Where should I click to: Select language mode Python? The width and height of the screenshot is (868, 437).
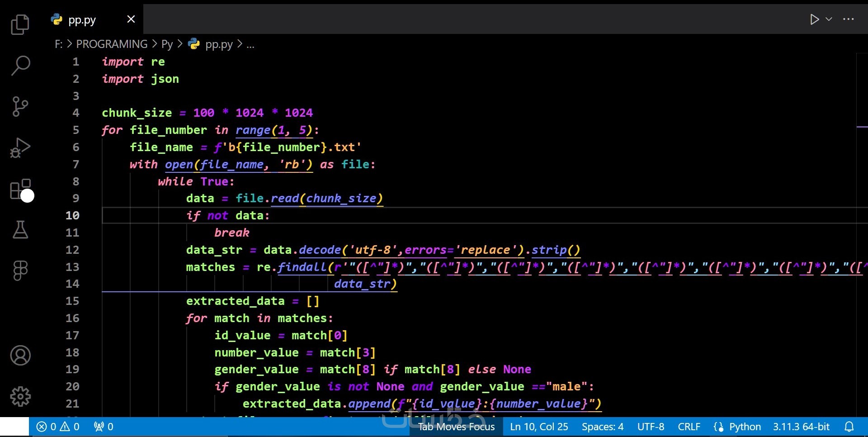point(745,427)
